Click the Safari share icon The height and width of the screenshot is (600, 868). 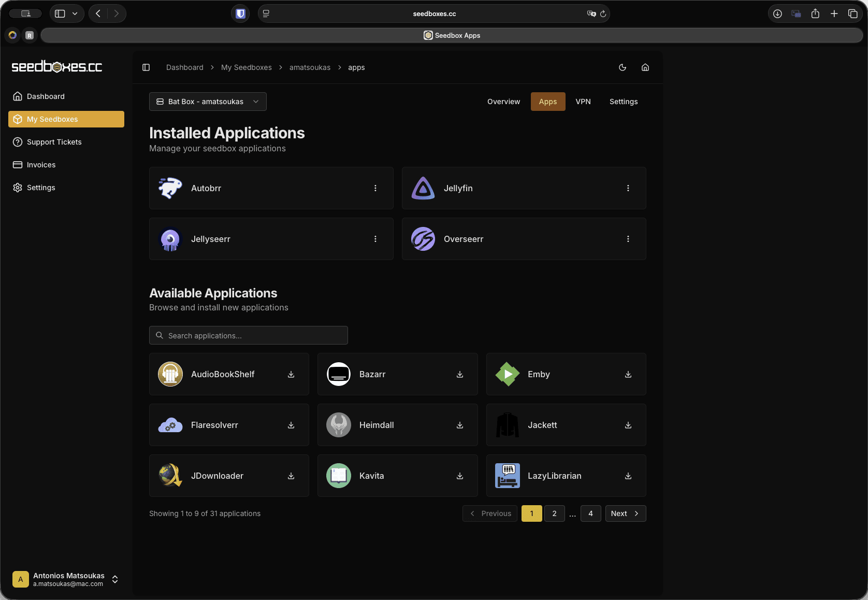coord(815,13)
